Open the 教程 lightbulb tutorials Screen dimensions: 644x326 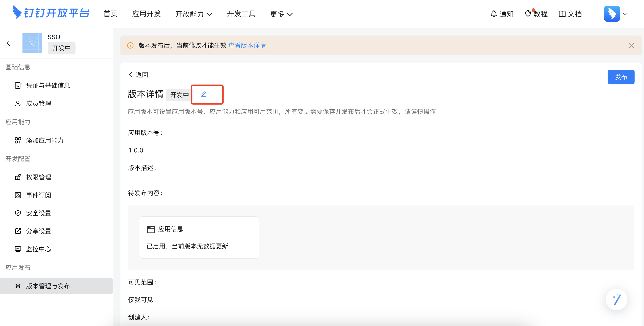pos(536,14)
